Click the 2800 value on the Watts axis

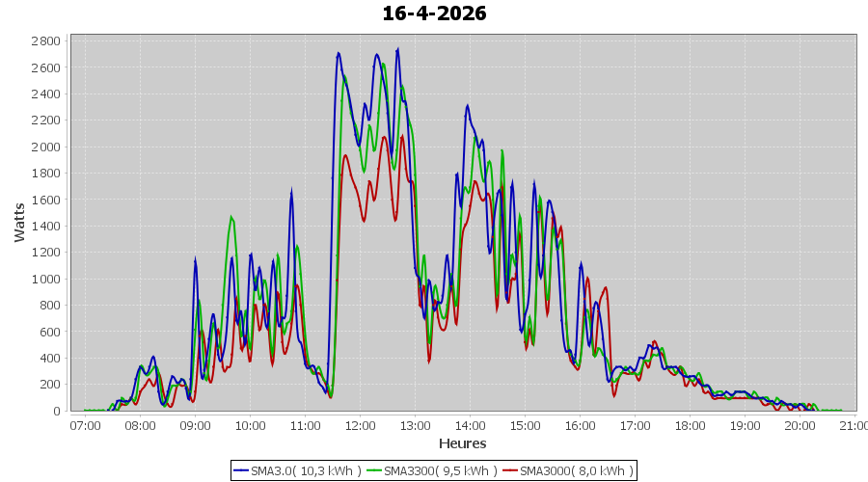[x=45, y=41]
